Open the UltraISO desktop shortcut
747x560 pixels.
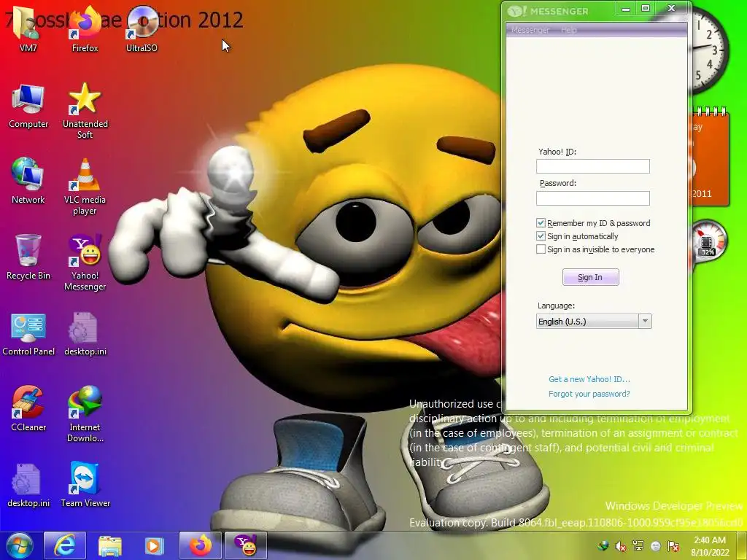[142, 28]
